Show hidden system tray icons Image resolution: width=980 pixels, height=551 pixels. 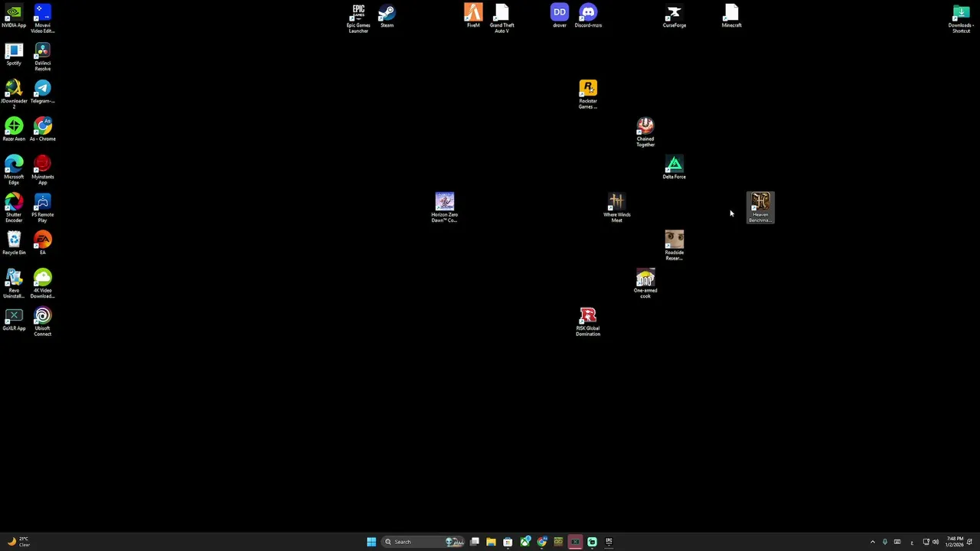click(872, 542)
